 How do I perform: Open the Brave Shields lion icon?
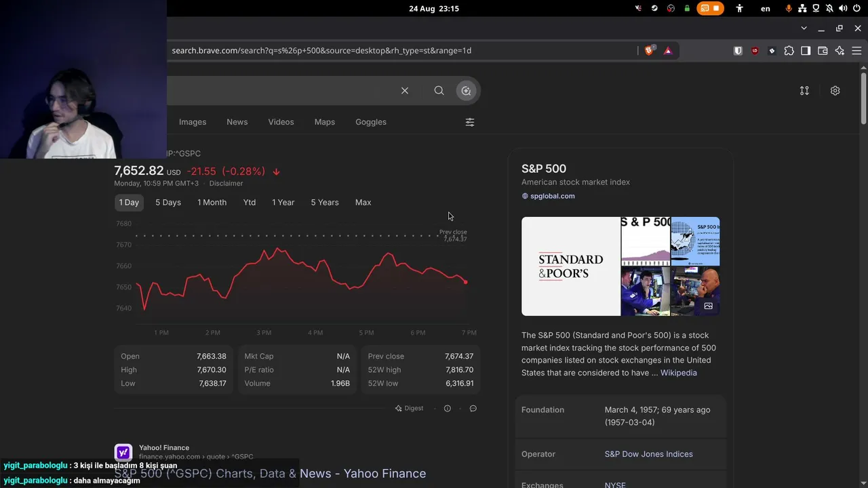coord(649,51)
